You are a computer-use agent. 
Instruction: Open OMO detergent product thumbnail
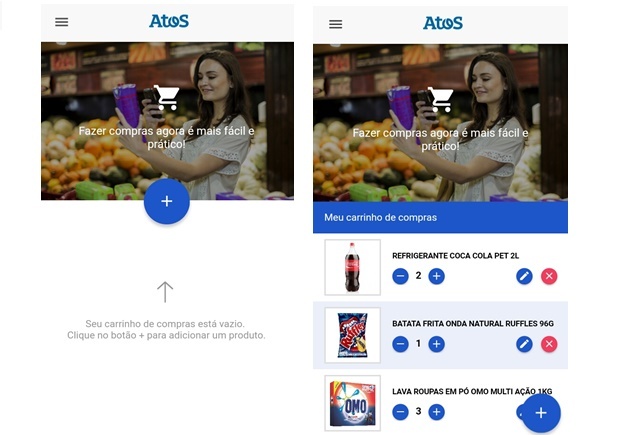(352, 403)
